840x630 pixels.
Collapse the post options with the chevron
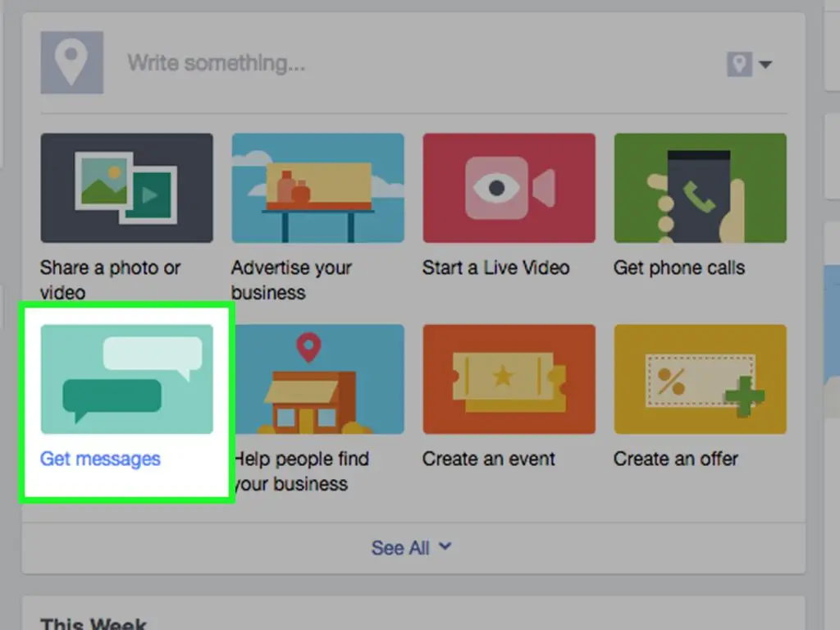click(445, 547)
